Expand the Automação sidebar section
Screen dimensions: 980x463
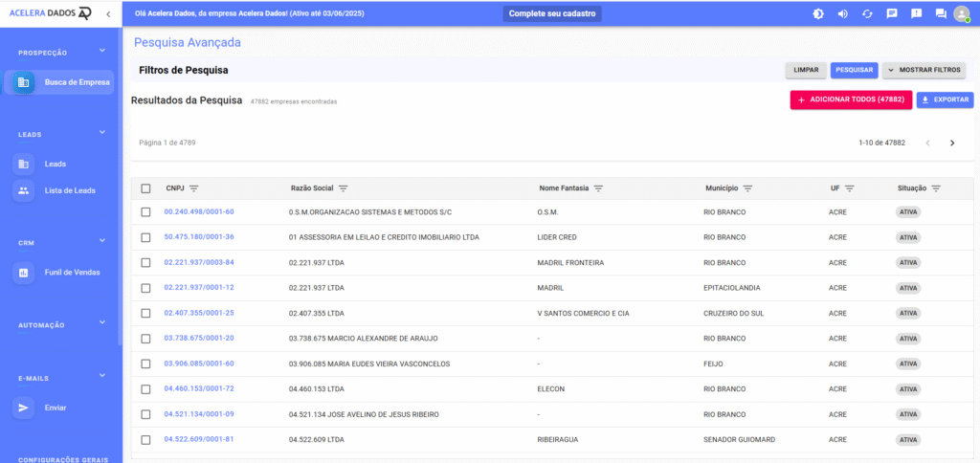(x=102, y=324)
